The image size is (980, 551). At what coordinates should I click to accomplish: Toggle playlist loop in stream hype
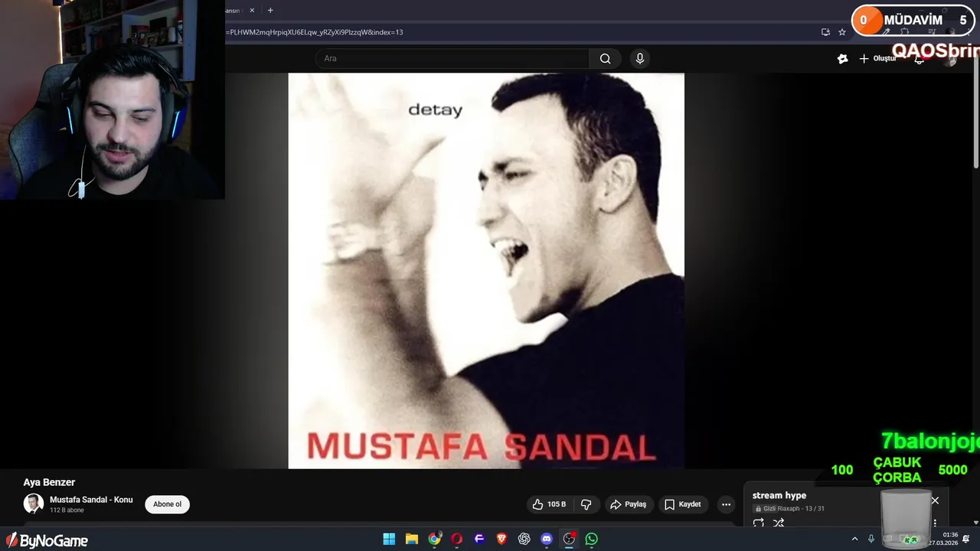[759, 523]
